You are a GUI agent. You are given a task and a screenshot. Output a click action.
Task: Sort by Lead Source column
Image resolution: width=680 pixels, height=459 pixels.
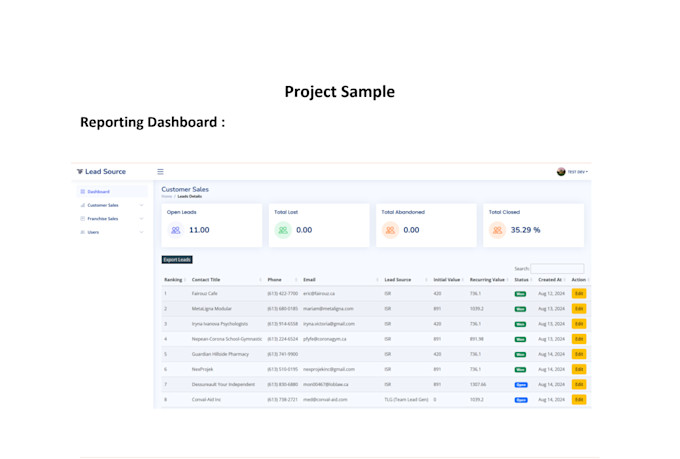pyautogui.click(x=405, y=280)
